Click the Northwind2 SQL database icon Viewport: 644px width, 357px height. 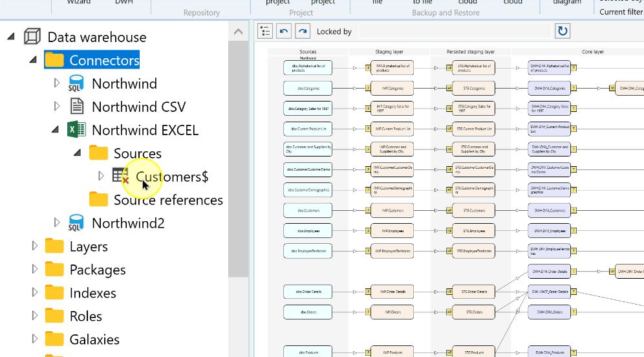(x=76, y=223)
